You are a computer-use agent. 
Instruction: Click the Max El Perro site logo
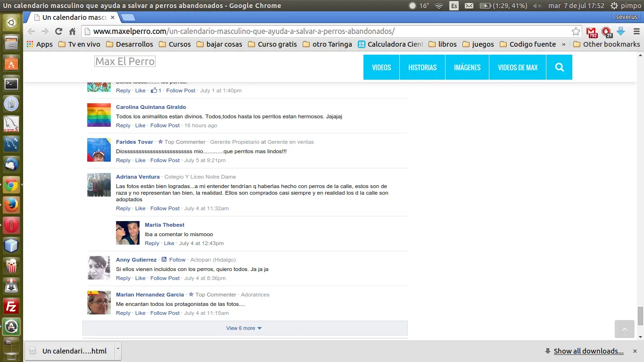click(x=125, y=61)
